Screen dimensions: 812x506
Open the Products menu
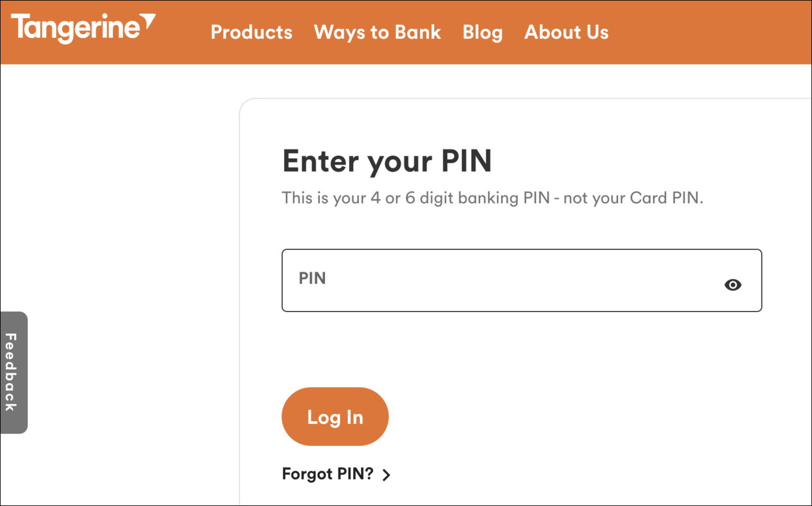251,32
